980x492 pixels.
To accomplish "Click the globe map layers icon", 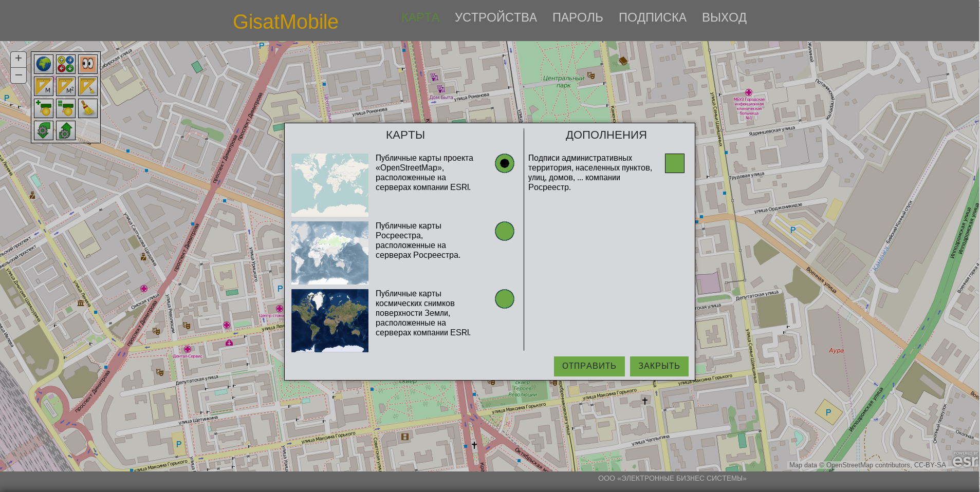I will (44, 64).
